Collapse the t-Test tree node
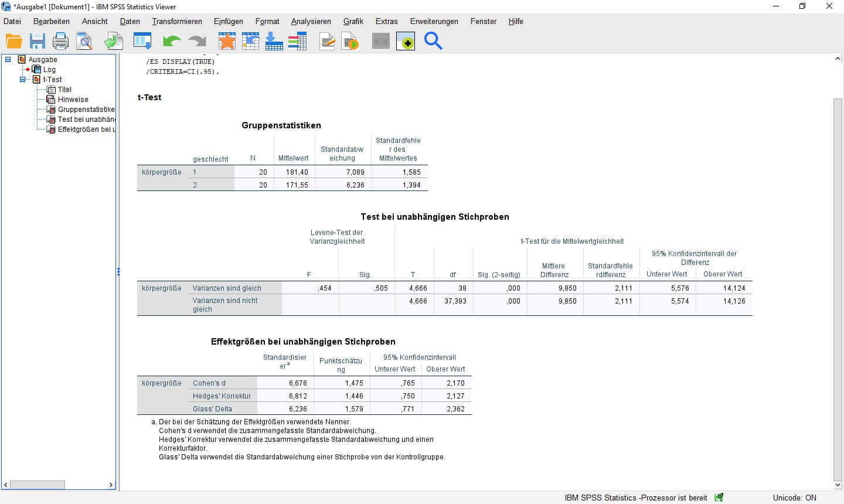844x504 pixels. [23, 79]
